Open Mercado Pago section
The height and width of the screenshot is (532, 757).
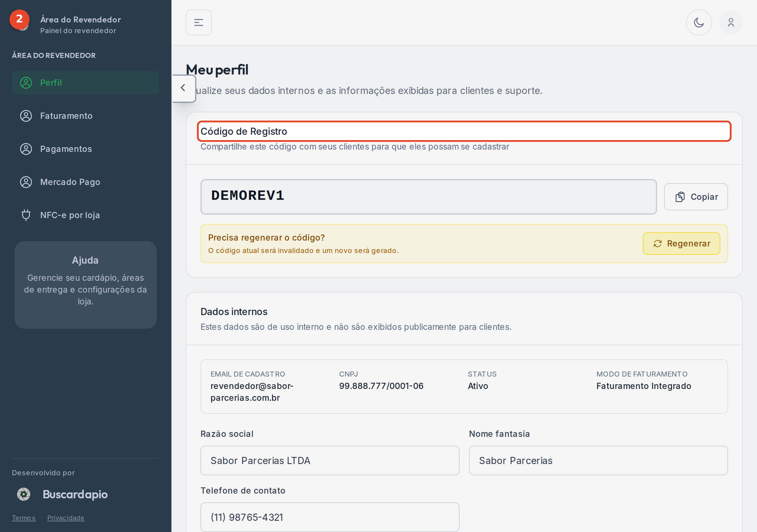(85, 182)
